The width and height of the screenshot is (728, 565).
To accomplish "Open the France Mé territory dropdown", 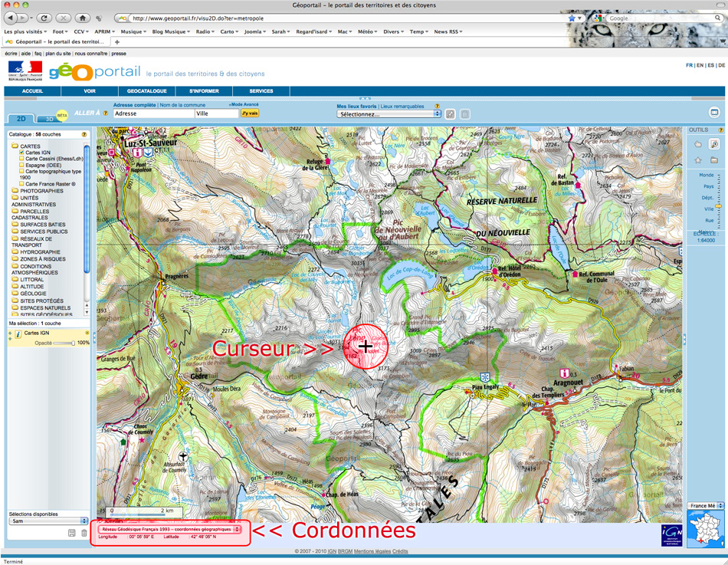I will click(x=705, y=505).
